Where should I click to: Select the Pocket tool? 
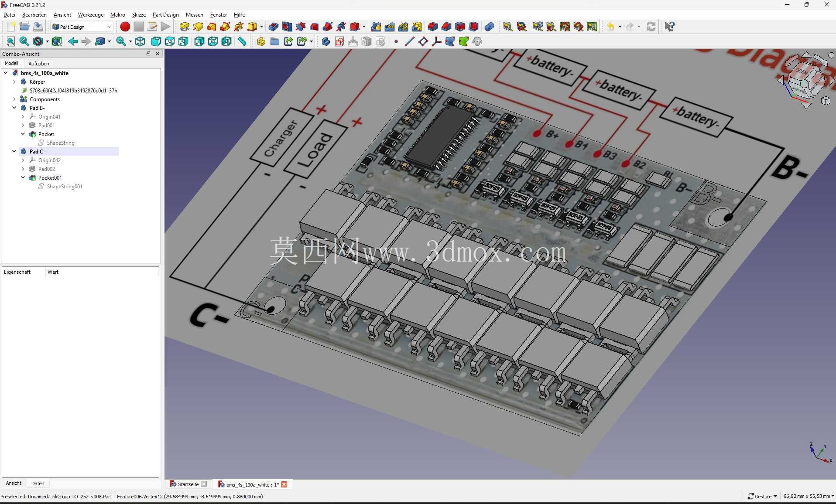(x=273, y=27)
